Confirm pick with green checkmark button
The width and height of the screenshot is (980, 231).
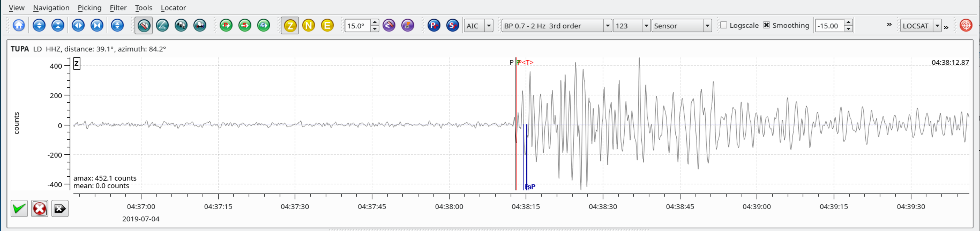pyautogui.click(x=19, y=208)
